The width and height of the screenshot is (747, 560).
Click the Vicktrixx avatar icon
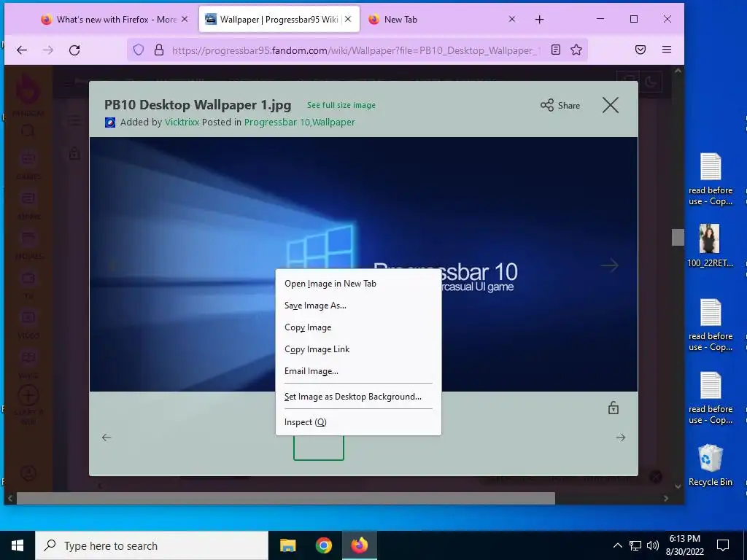pyautogui.click(x=110, y=122)
